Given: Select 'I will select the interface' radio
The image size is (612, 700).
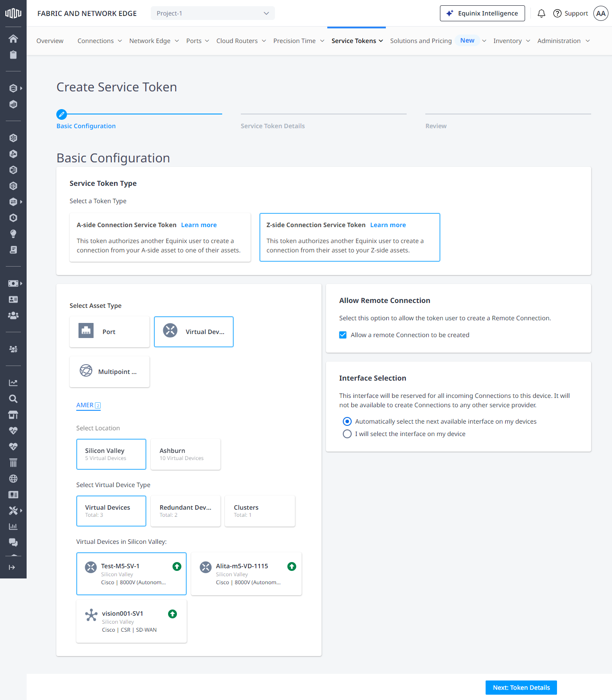Looking at the screenshot, I should pyautogui.click(x=347, y=434).
